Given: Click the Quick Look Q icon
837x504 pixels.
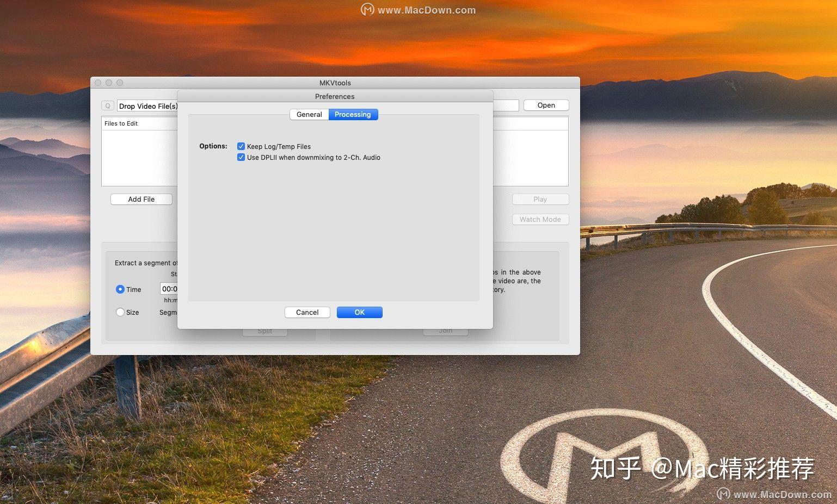Looking at the screenshot, I should point(108,106).
